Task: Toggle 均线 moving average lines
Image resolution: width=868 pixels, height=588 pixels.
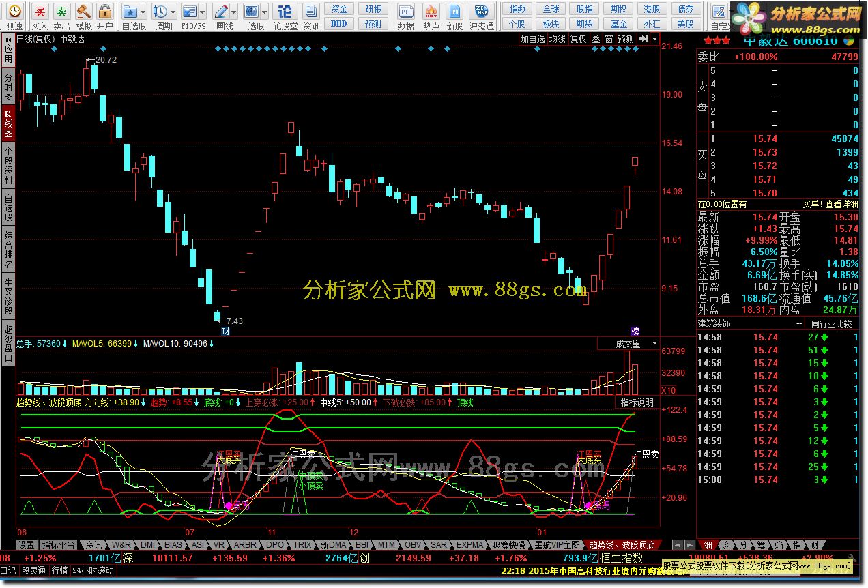Action: (x=558, y=40)
